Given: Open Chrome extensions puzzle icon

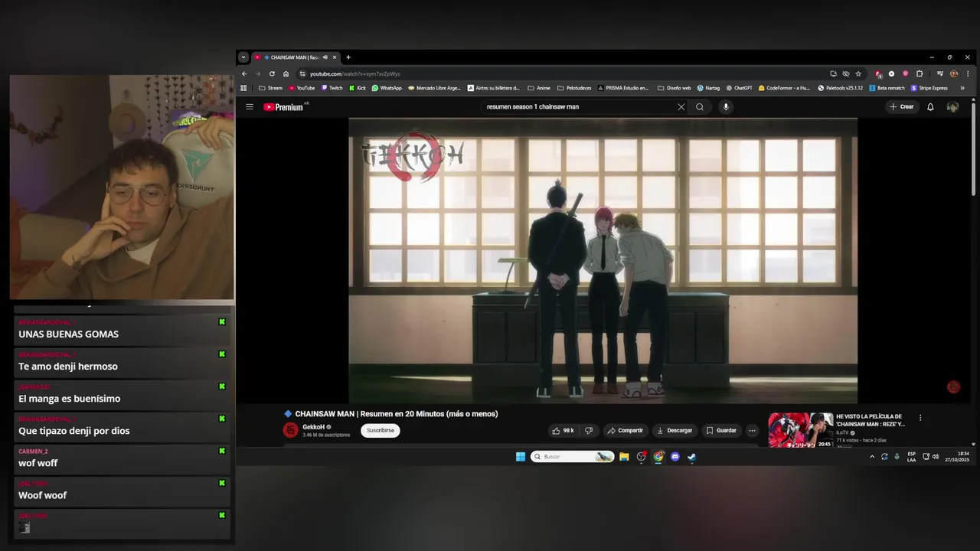Looking at the screenshot, I should pyautogui.click(x=920, y=74).
